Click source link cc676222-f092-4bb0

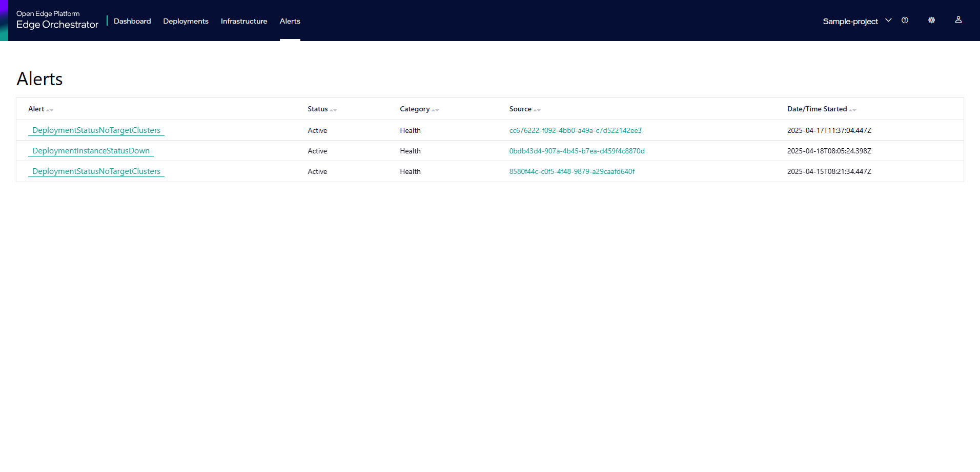575,130
